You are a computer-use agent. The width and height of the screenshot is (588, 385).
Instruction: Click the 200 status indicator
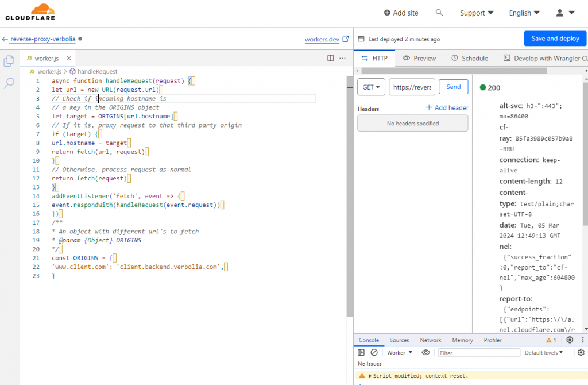(490, 87)
